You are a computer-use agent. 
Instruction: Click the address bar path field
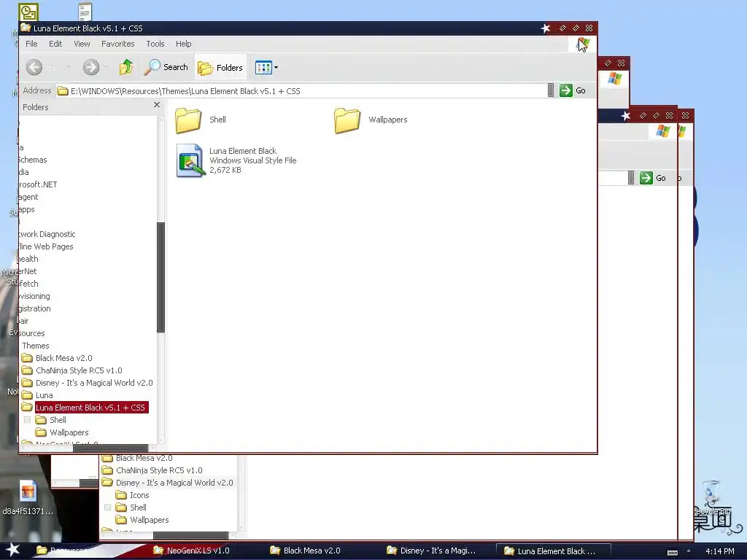tap(301, 91)
